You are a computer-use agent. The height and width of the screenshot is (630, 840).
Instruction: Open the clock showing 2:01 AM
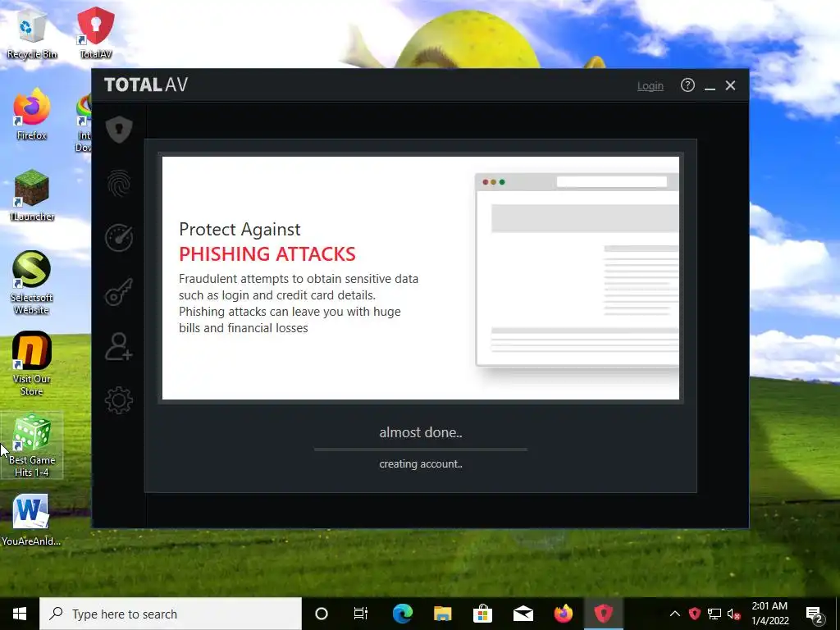pyautogui.click(x=769, y=614)
